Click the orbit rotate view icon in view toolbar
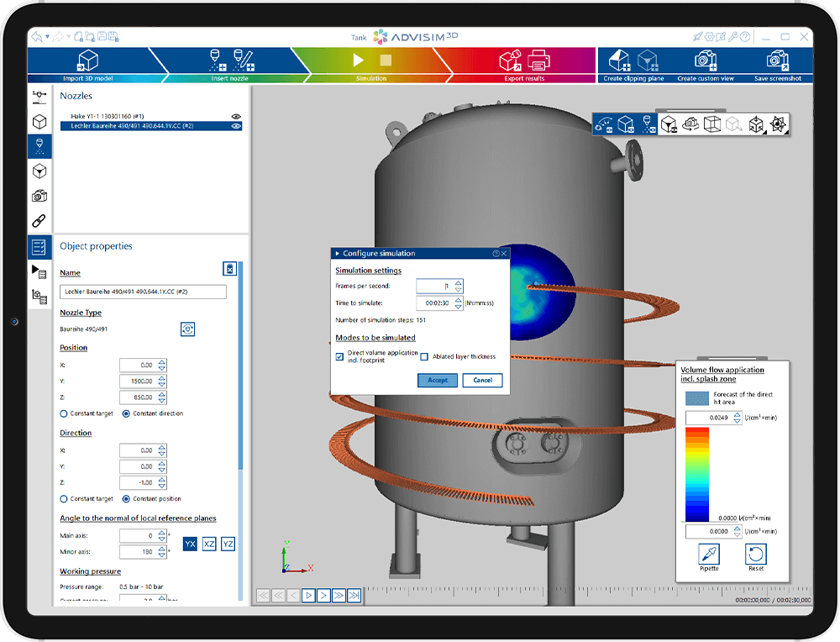Screen dimensions: 840x642 pos(690,124)
